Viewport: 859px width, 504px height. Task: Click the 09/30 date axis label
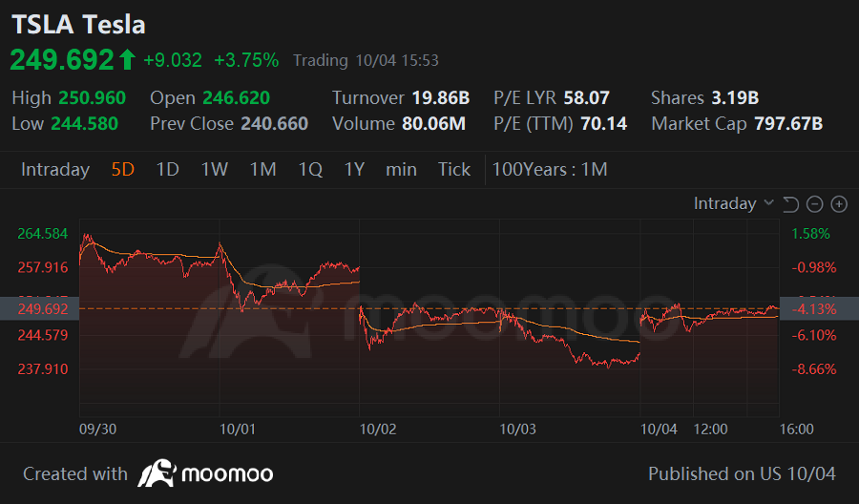[x=98, y=429]
